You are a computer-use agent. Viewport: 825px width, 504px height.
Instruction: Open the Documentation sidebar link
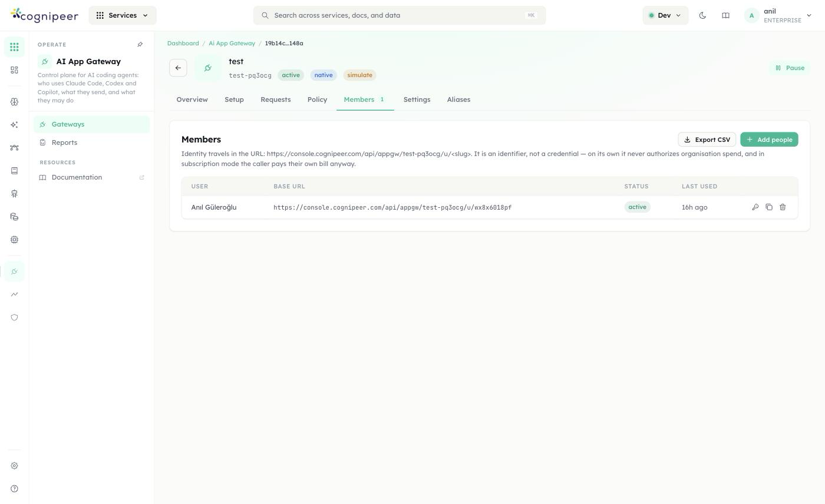[x=91, y=177]
